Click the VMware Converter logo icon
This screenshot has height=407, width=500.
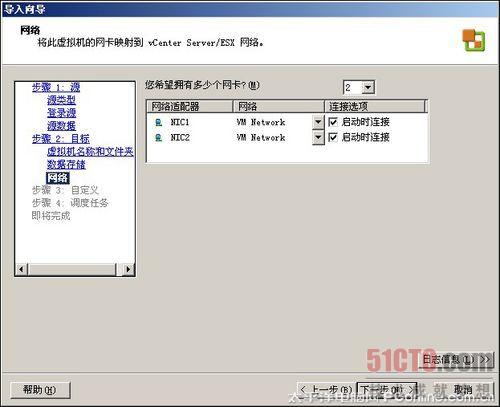[x=473, y=40]
